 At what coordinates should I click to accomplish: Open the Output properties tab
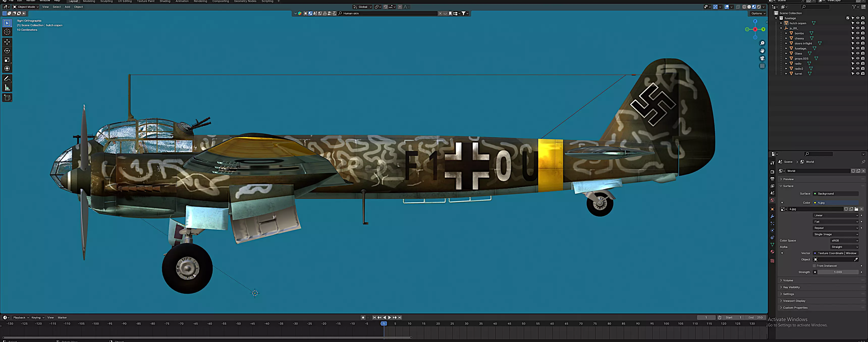pyautogui.click(x=772, y=179)
